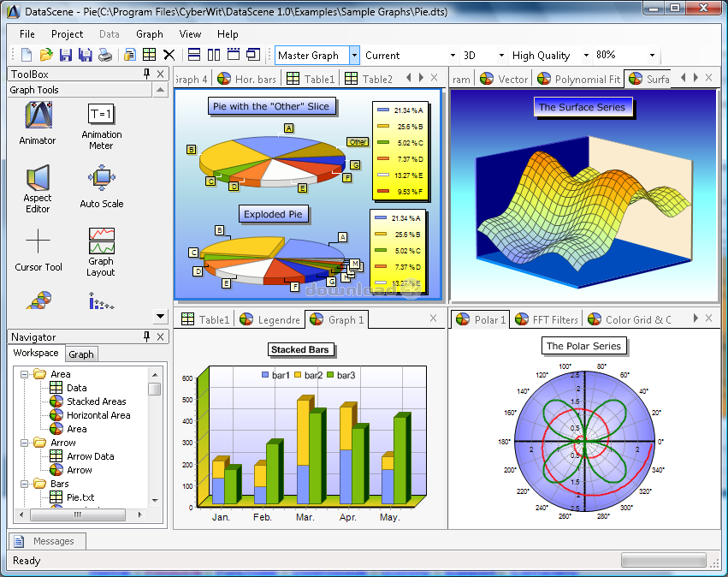
Task: Collapse the Arrow folder in Navigator
Action: pyautogui.click(x=24, y=443)
